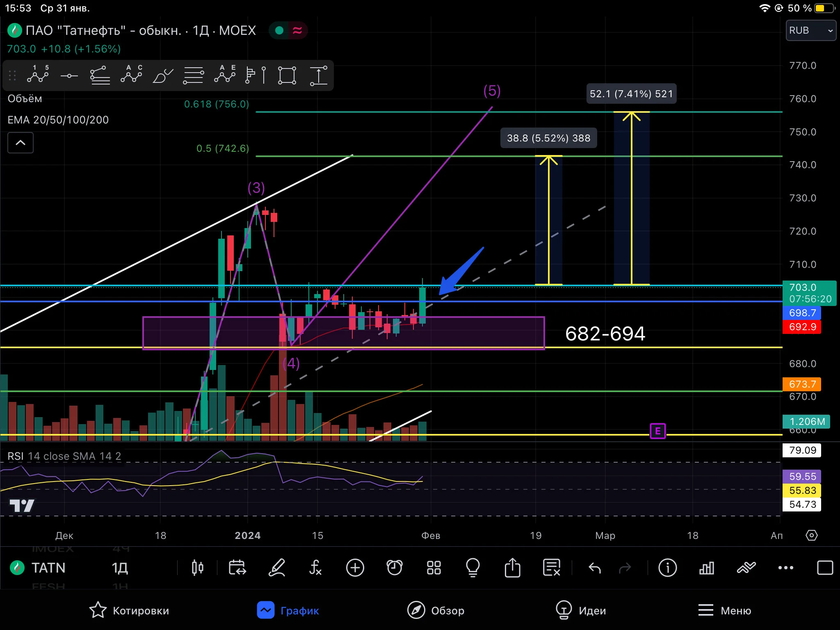Select the Объём volume indicator label
840x630 pixels.
pos(25,99)
